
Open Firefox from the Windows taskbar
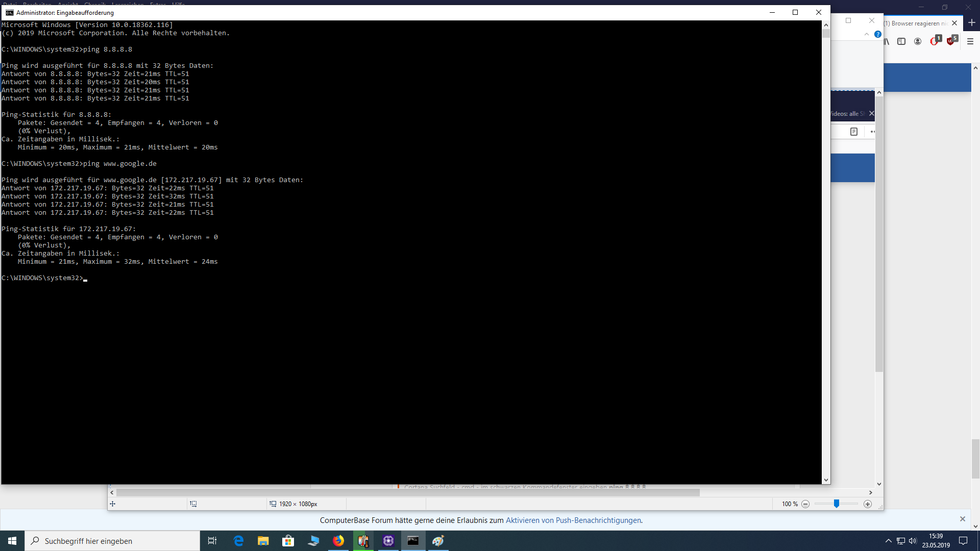coord(338,541)
